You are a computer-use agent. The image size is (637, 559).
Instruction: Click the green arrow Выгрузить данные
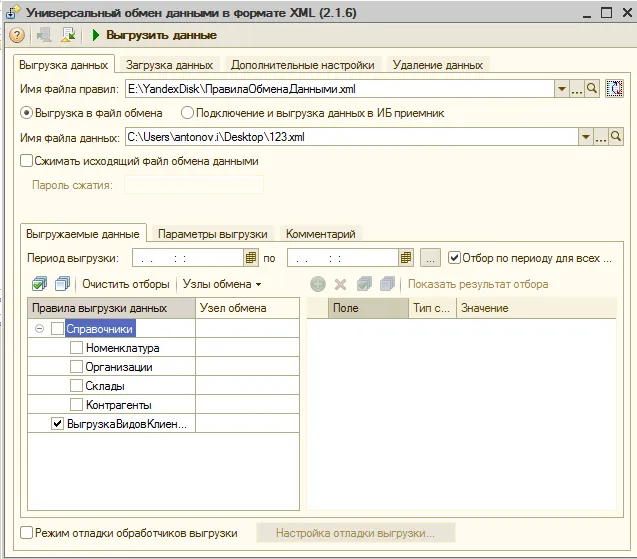point(155,35)
